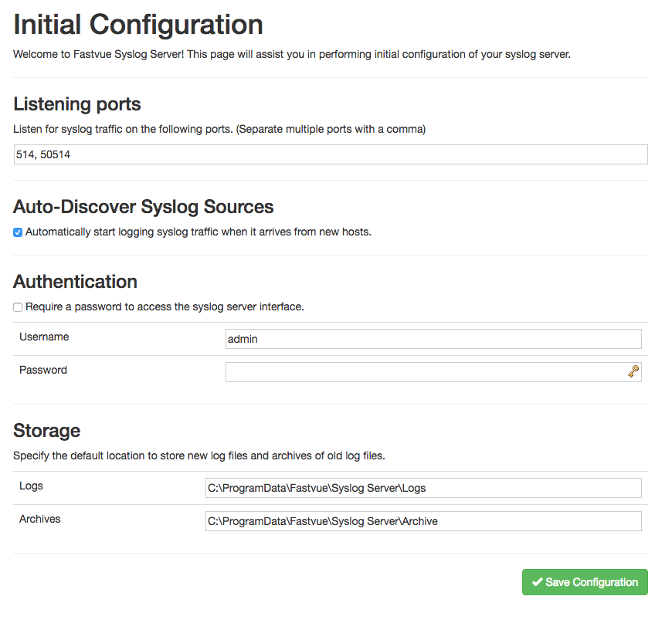The image size is (672, 630).
Task: Click the key icon in the Password field
Action: (x=633, y=371)
